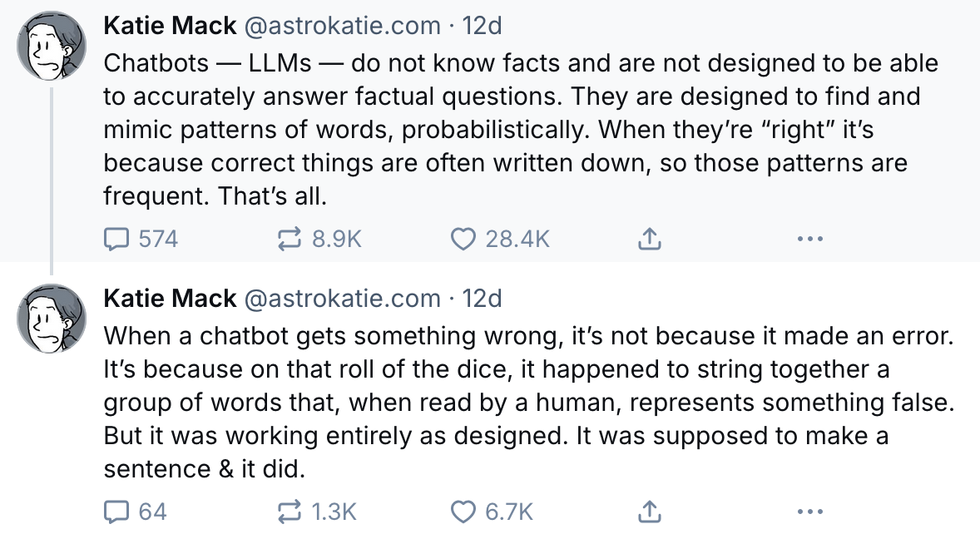980x539 pixels.
Task: Share the post about chatbots getting things wrong
Action: (x=649, y=512)
